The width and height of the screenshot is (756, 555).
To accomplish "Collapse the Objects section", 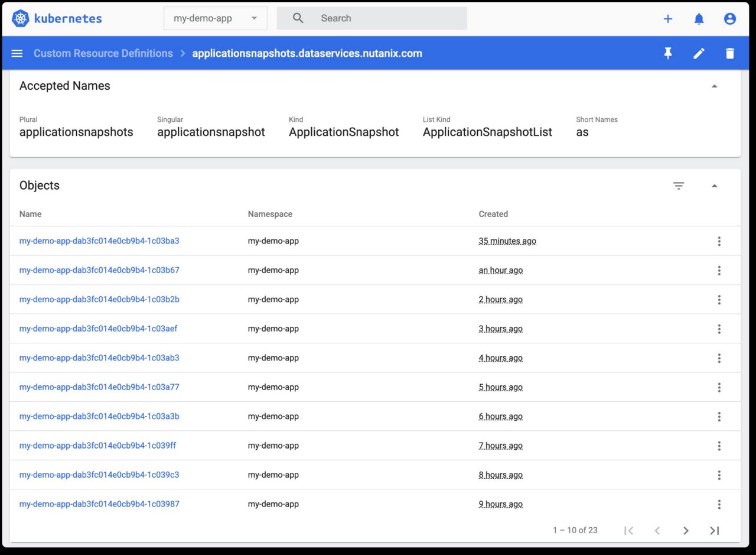I will click(714, 186).
